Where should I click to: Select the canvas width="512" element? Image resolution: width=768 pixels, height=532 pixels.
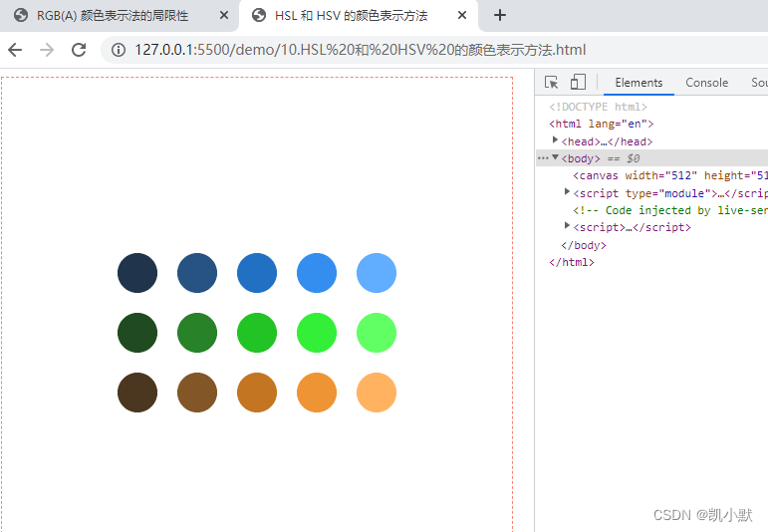click(x=670, y=175)
